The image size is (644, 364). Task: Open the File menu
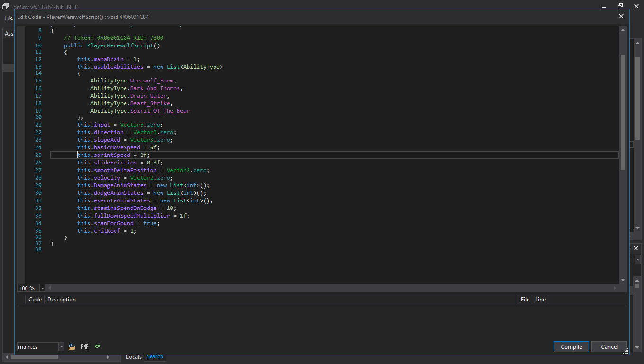(x=9, y=18)
